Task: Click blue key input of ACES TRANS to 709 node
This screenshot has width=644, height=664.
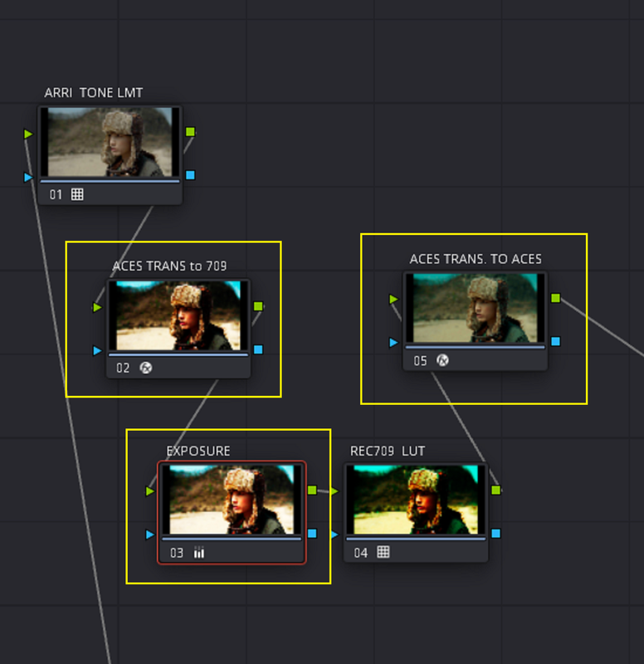Action: [x=97, y=350]
